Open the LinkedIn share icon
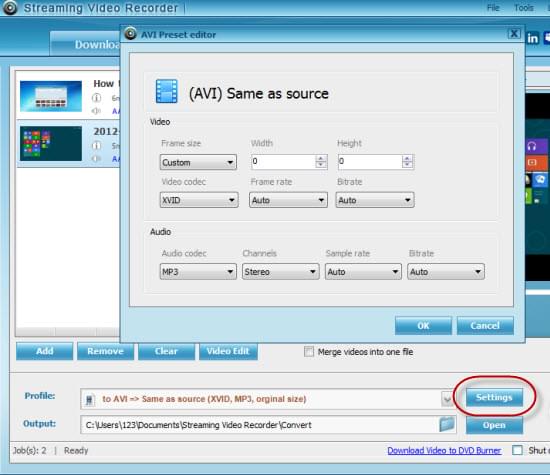This screenshot has width=550, height=475. (x=532, y=38)
